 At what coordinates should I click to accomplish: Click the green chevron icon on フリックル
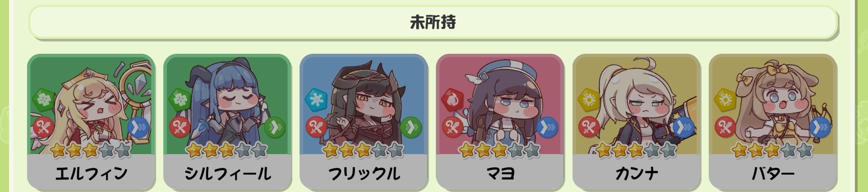coord(411,127)
